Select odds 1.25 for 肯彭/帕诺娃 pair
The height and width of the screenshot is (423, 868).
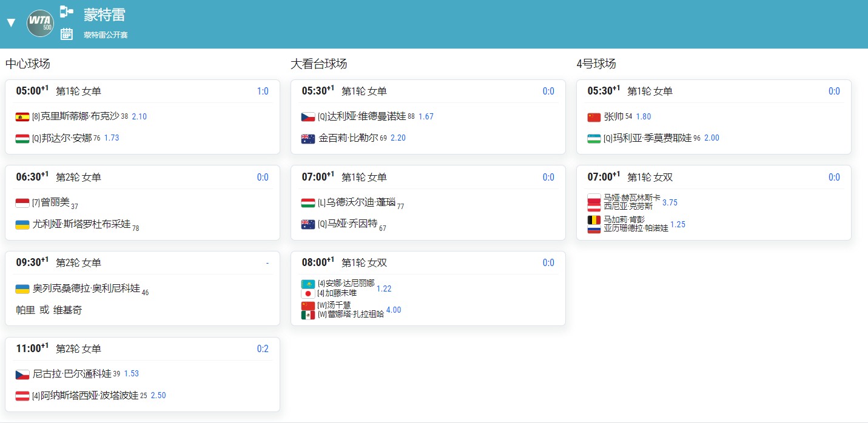pos(678,224)
